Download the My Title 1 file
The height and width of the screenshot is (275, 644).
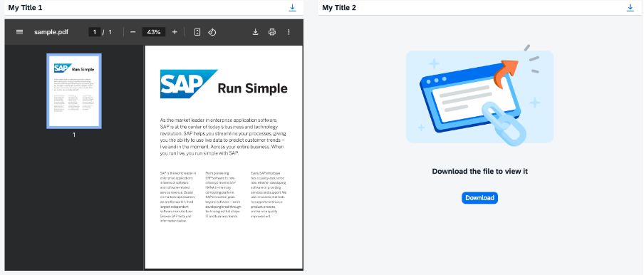(x=292, y=7)
